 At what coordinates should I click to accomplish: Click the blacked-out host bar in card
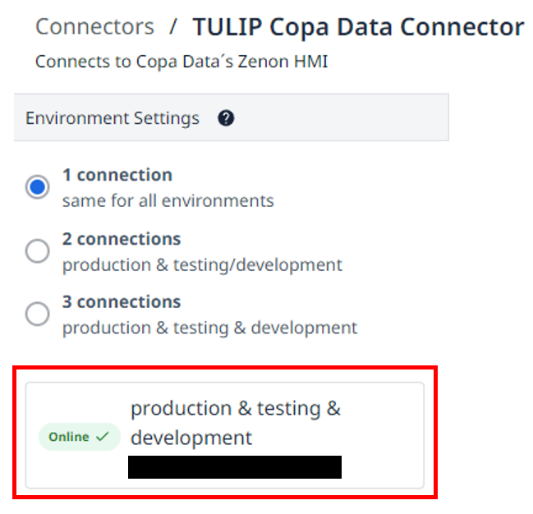235,467
